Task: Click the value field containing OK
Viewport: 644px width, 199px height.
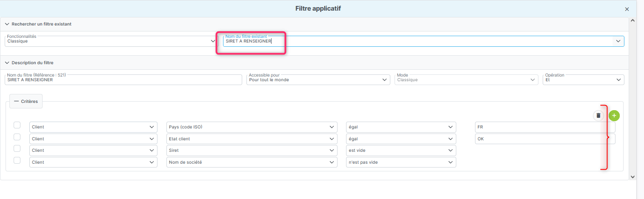Action: (x=545, y=139)
